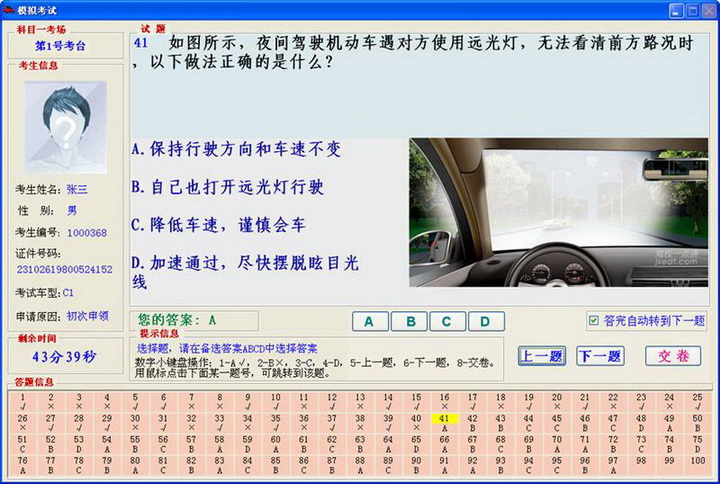Screen dimensions: 720x484
Task: Select option B 自己也打开远光灯行驶
Action: point(228,187)
